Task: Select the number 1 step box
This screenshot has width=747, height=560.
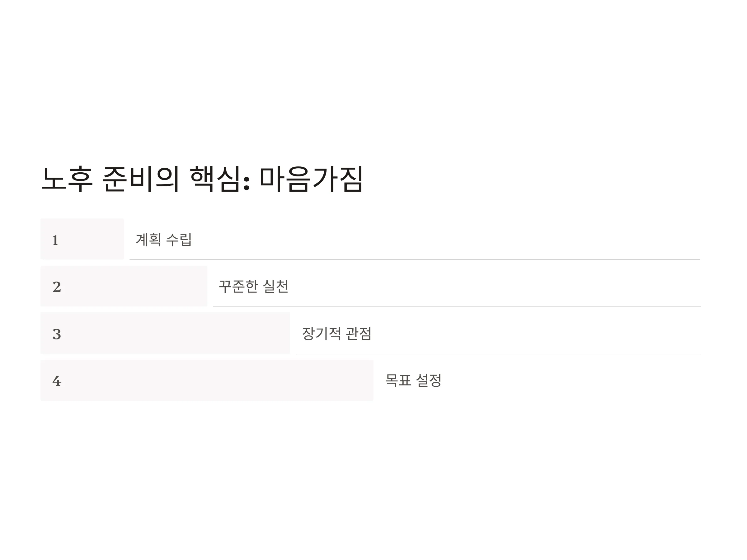Action: 82,239
